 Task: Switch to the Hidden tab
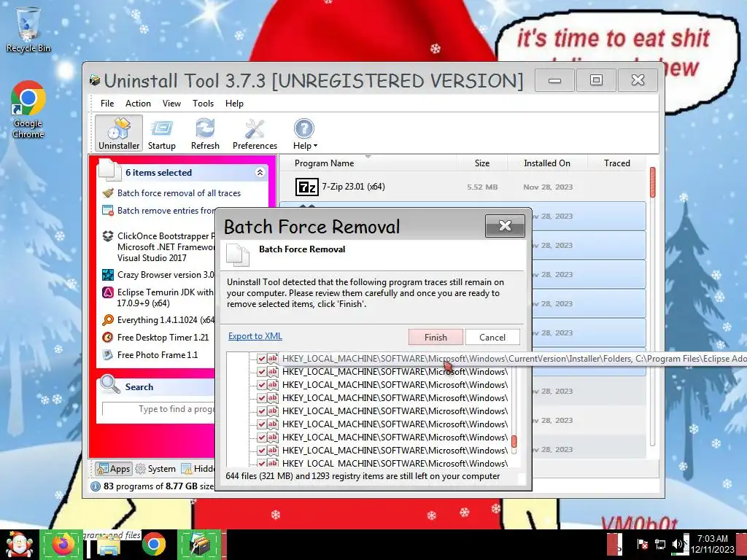click(198, 469)
